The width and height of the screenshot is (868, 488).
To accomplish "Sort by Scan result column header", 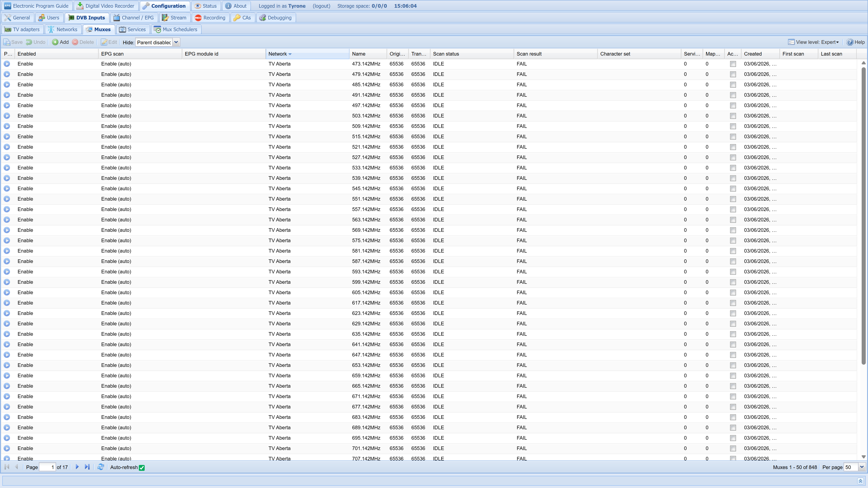I will tap(529, 54).
